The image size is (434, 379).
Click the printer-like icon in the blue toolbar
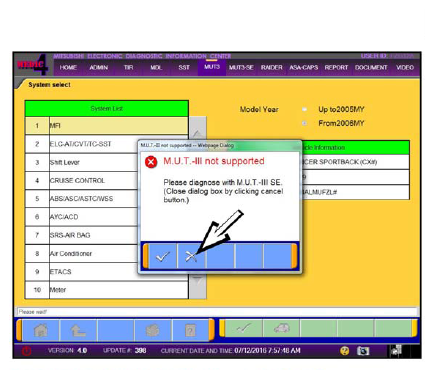pos(153,330)
